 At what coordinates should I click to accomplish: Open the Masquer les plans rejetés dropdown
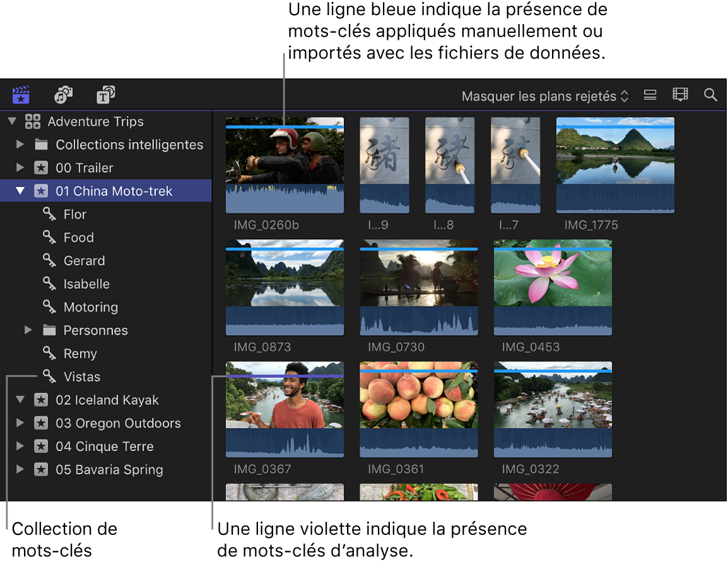(544, 96)
